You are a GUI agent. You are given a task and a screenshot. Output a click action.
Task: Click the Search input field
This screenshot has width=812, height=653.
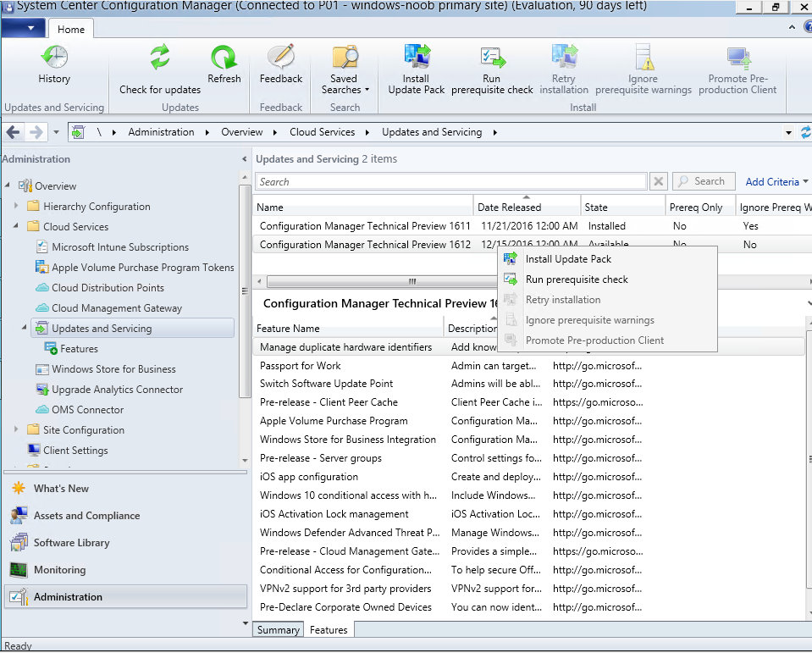click(x=450, y=182)
